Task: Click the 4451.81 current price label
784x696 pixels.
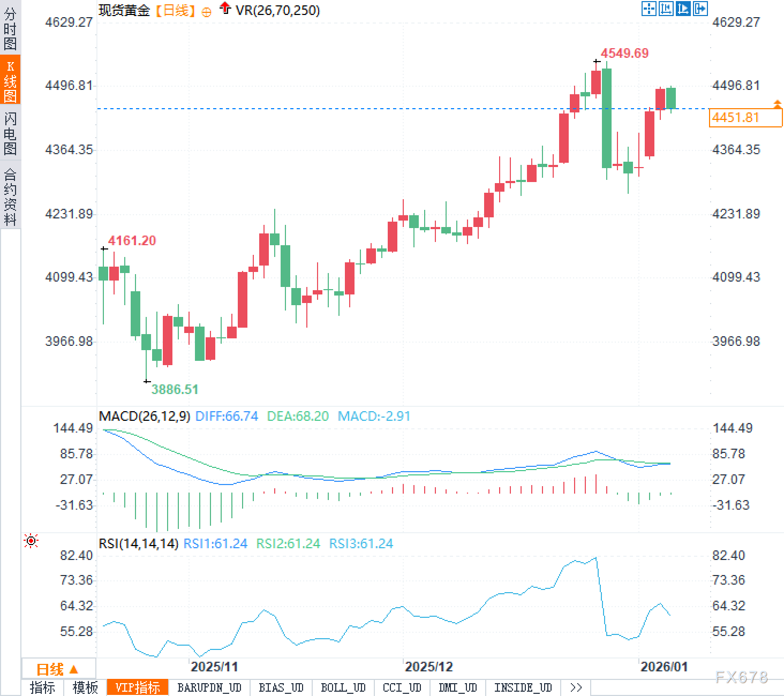Action: [745, 118]
